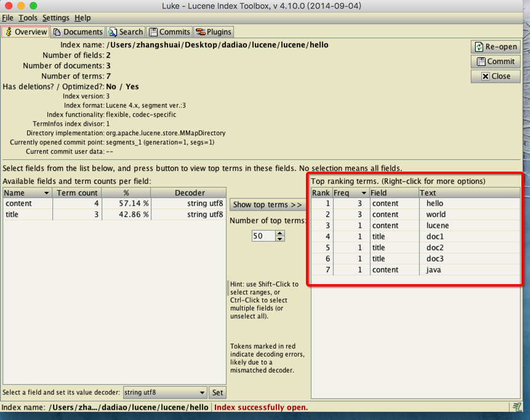This screenshot has width=530, height=420.
Task: Click the Name column sort arrow
Action: pyautogui.click(x=46, y=193)
